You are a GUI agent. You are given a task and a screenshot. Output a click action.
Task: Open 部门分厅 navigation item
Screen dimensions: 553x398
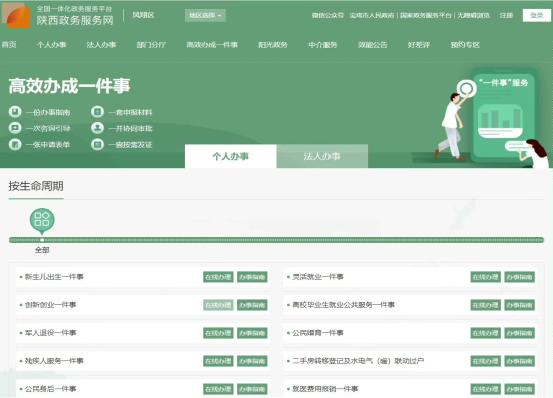click(151, 45)
